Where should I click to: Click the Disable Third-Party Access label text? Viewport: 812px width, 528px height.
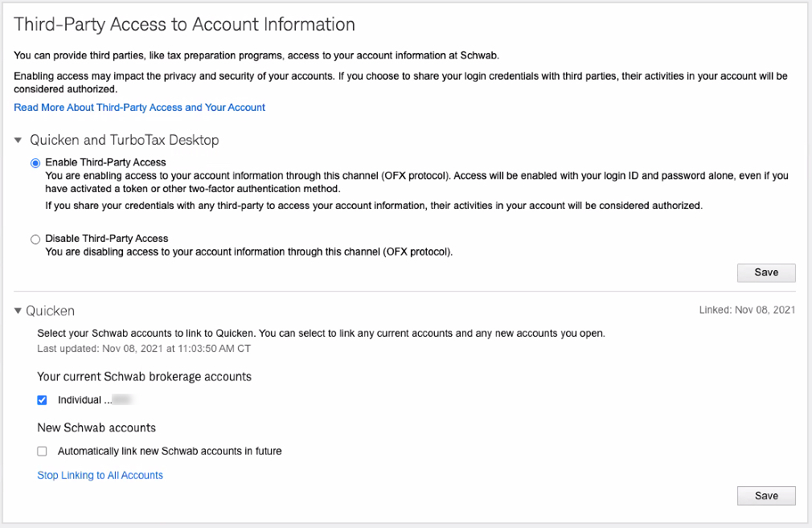click(x=107, y=239)
